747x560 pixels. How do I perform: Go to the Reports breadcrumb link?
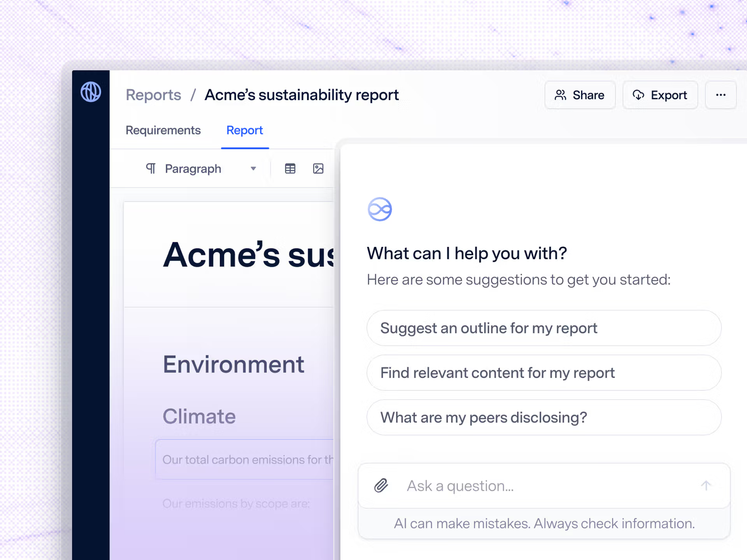point(153,95)
